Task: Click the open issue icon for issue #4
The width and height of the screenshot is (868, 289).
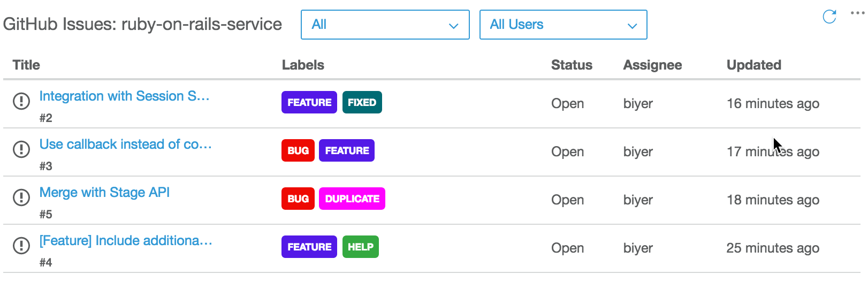Action: click(x=21, y=245)
